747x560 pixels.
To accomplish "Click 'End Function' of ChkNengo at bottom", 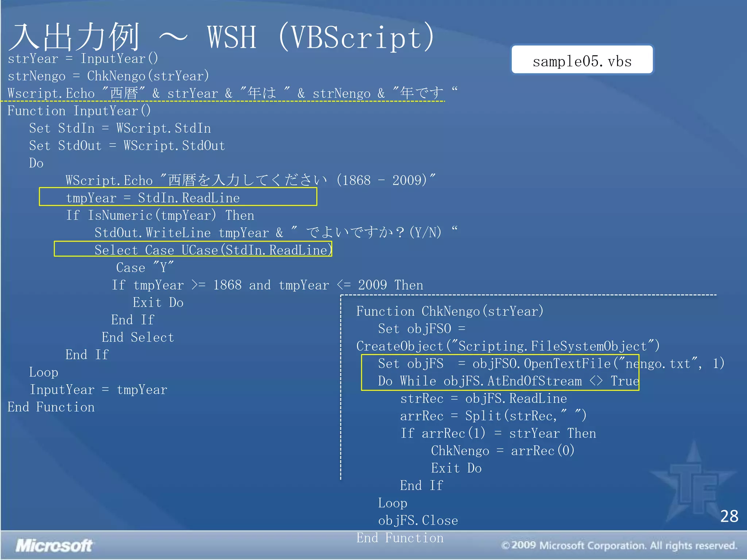I will [x=400, y=538].
